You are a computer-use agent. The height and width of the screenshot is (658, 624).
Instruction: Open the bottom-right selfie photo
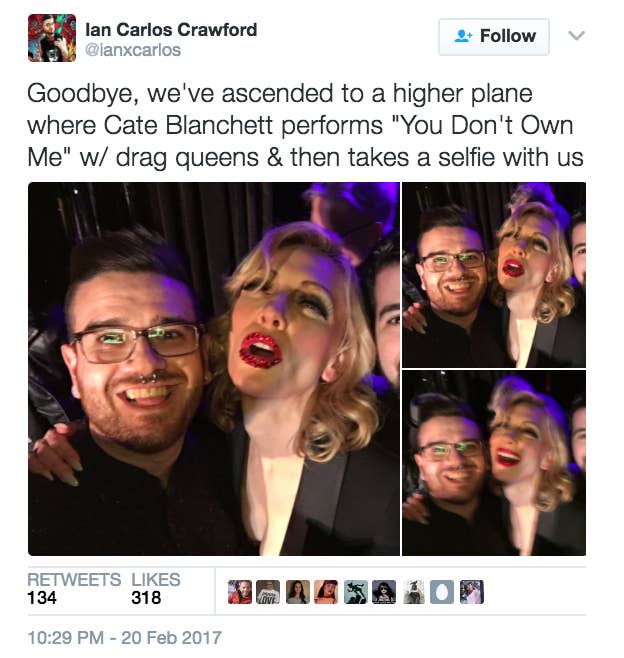pos(494,463)
